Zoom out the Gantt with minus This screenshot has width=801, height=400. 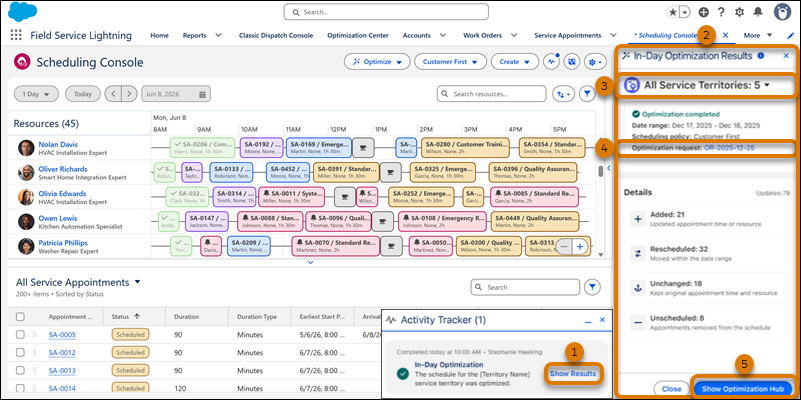coord(564,246)
